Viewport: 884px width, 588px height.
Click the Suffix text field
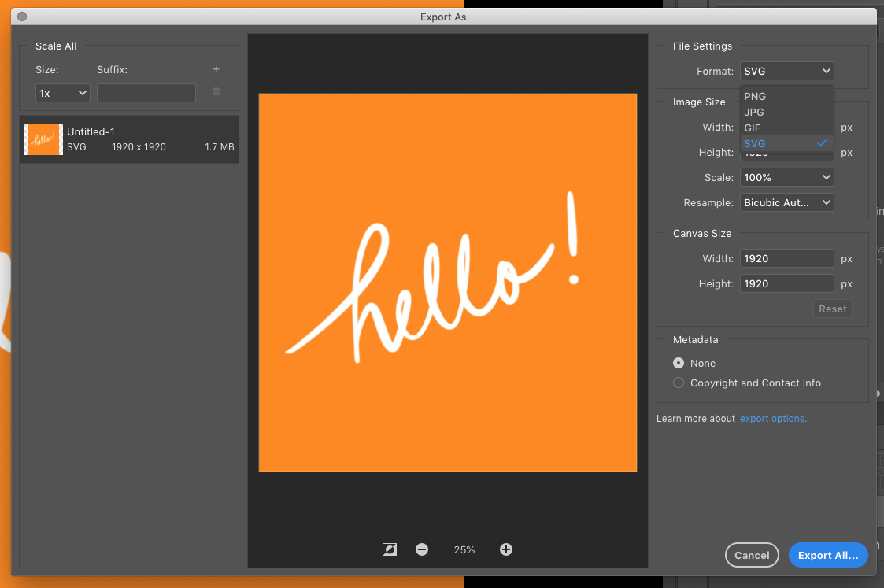point(146,93)
